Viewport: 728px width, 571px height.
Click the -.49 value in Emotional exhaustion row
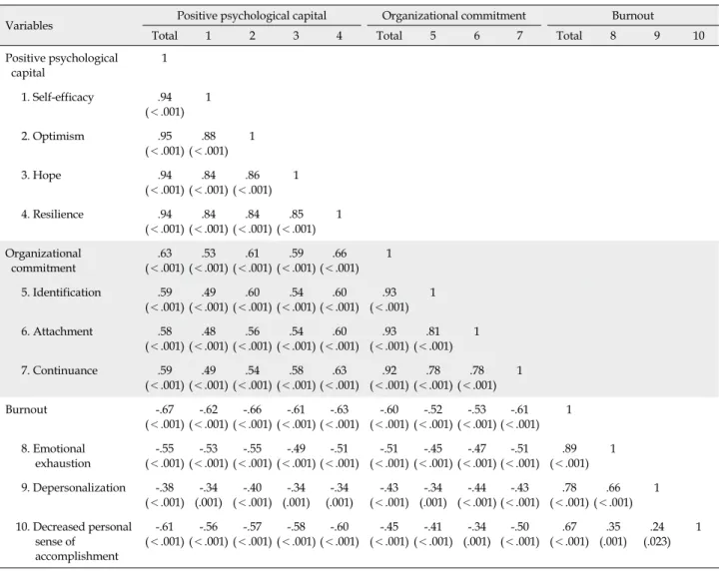point(296,448)
